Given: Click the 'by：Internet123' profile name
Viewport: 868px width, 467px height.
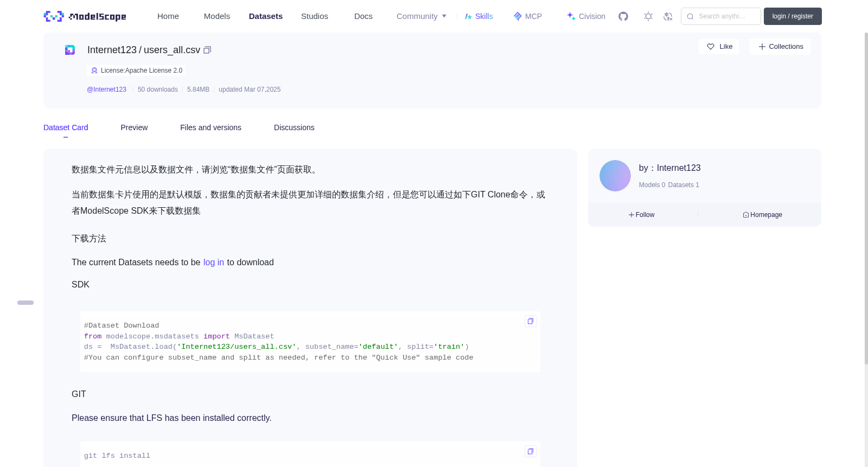Looking at the screenshot, I should 670,168.
